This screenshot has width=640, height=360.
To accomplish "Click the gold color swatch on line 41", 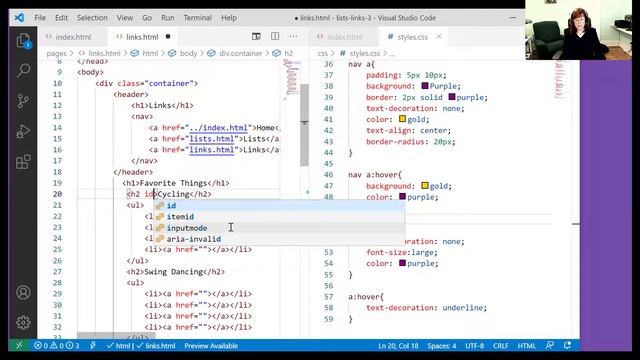I will pos(402,119).
